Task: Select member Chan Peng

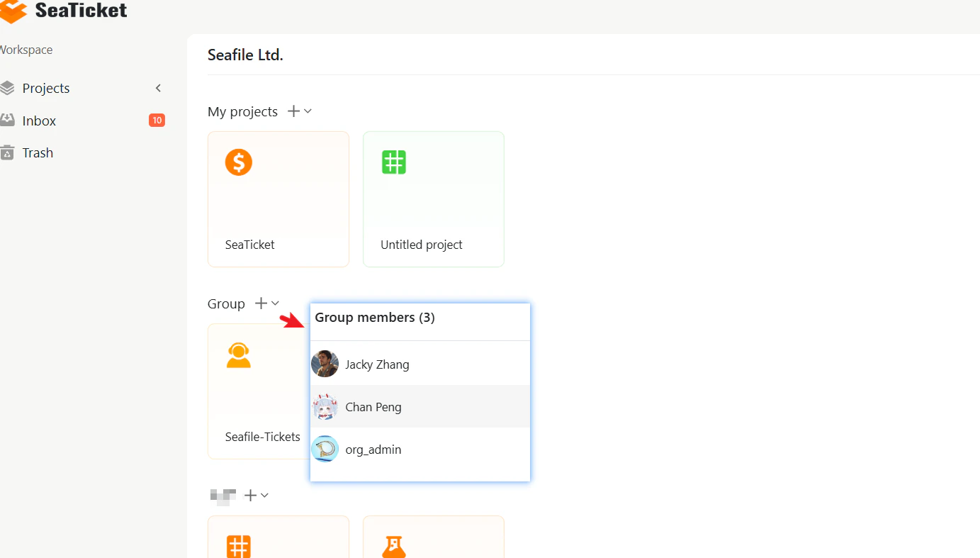Action: [420, 407]
